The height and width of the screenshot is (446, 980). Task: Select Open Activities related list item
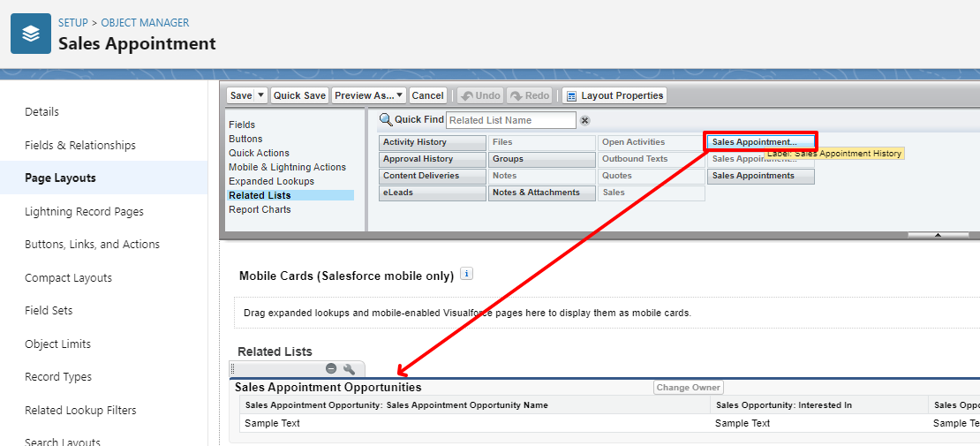pyautogui.click(x=652, y=142)
